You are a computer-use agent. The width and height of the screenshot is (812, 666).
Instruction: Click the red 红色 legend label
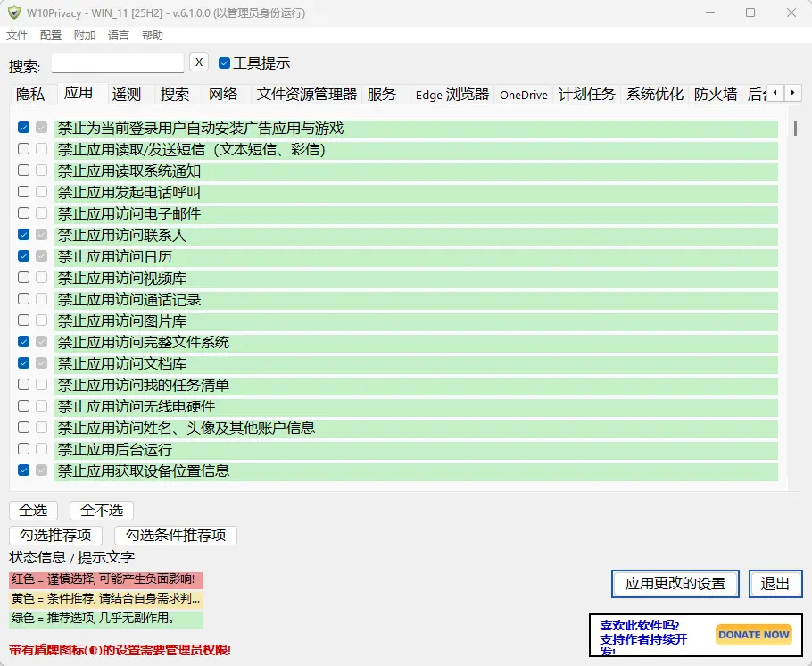pos(106,579)
